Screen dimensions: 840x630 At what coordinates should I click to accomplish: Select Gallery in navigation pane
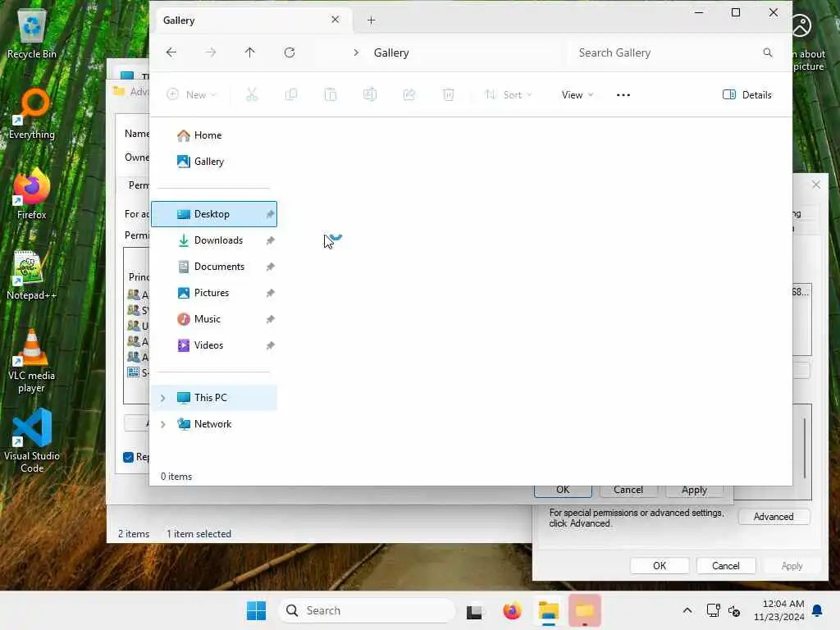point(214,162)
